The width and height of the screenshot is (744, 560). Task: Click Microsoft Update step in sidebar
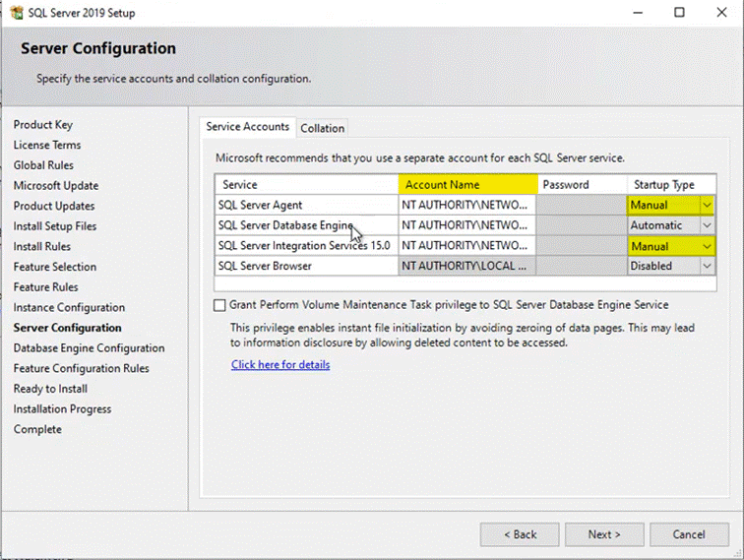56,186
